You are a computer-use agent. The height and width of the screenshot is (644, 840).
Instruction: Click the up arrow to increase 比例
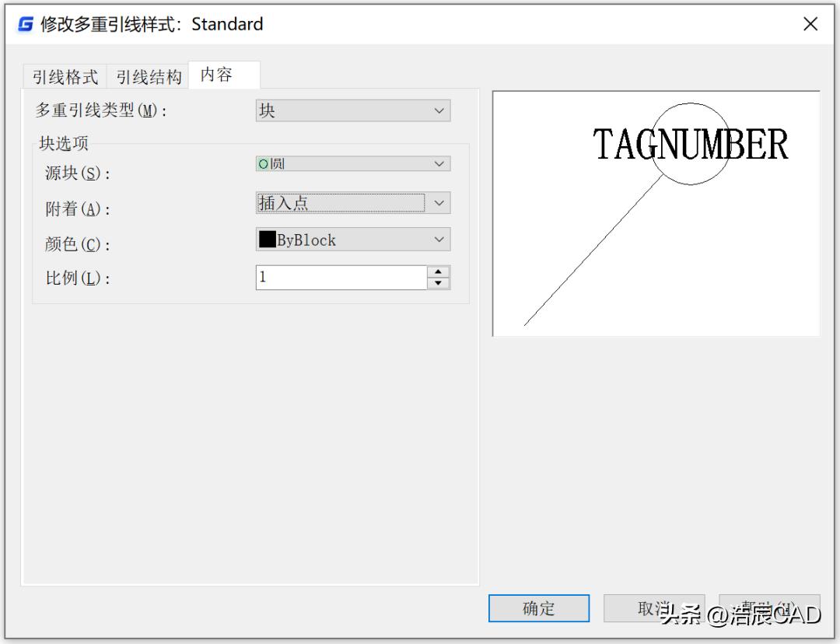(x=439, y=272)
